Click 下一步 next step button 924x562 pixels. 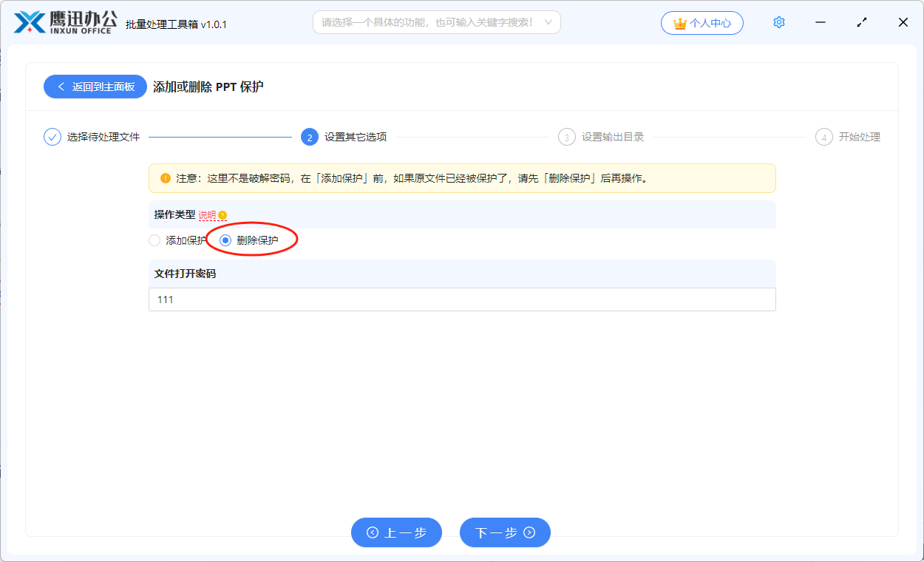point(505,532)
